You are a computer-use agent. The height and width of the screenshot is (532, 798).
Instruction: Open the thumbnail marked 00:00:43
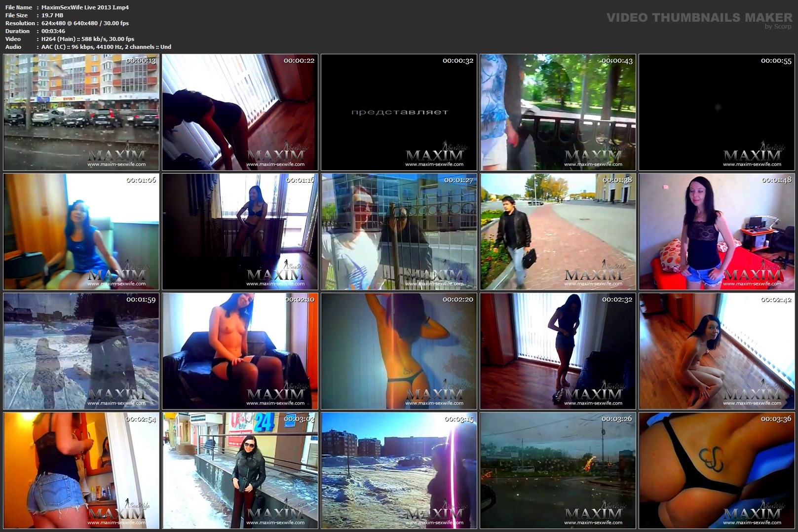point(558,112)
